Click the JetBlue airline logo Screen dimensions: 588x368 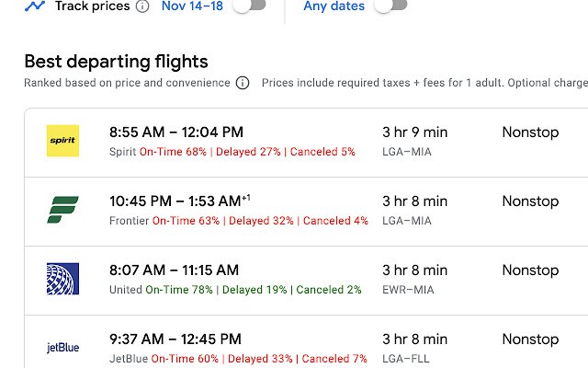point(62,347)
